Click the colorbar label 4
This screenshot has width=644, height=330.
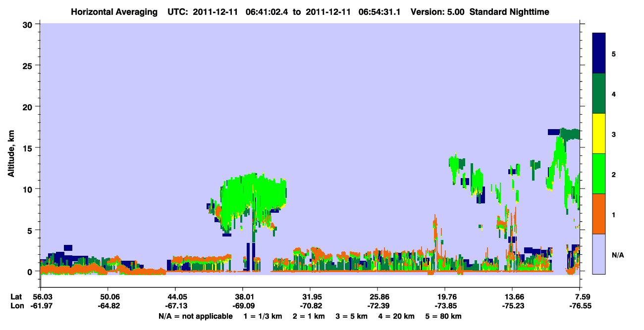613,94
